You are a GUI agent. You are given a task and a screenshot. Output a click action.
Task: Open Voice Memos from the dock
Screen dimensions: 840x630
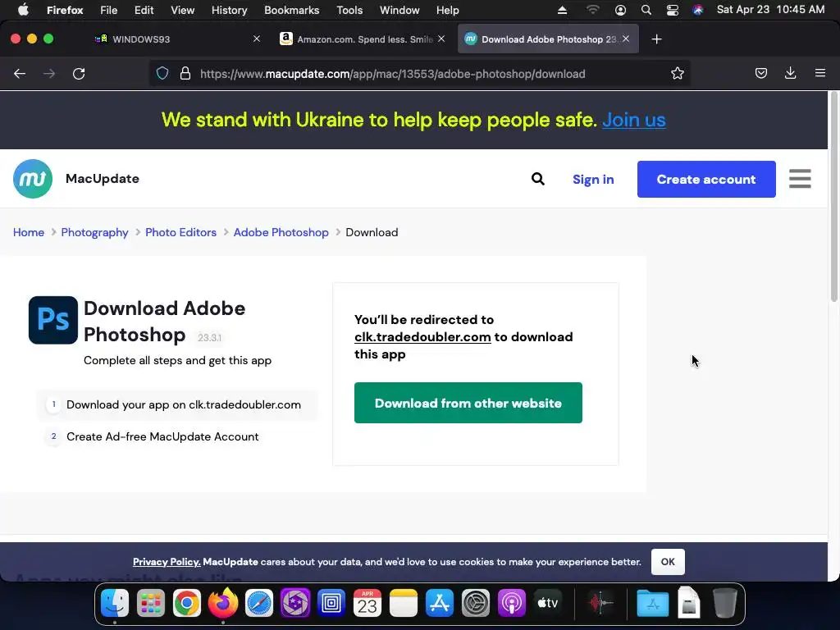click(x=600, y=603)
